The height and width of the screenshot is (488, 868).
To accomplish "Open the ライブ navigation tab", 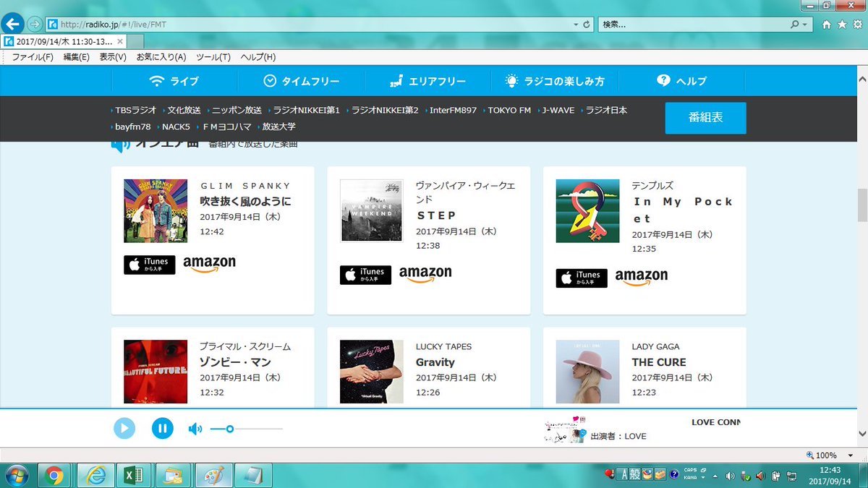I will pos(174,81).
